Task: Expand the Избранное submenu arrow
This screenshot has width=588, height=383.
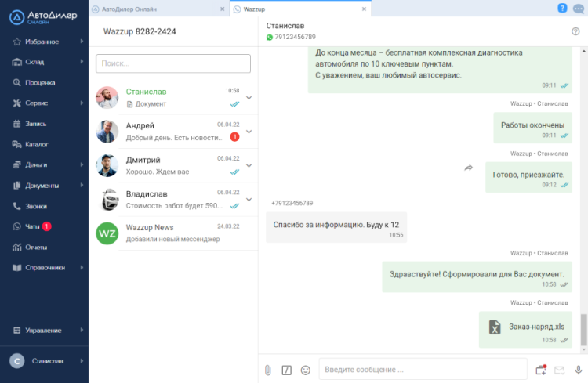Action: click(82, 42)
